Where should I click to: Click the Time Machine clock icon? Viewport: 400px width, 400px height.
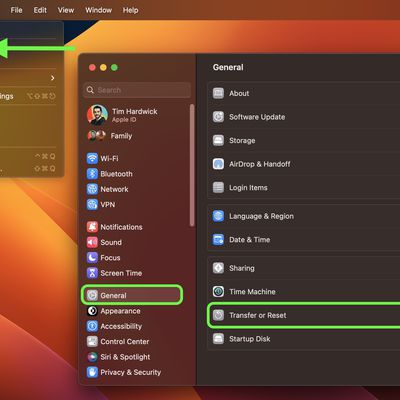218,292
